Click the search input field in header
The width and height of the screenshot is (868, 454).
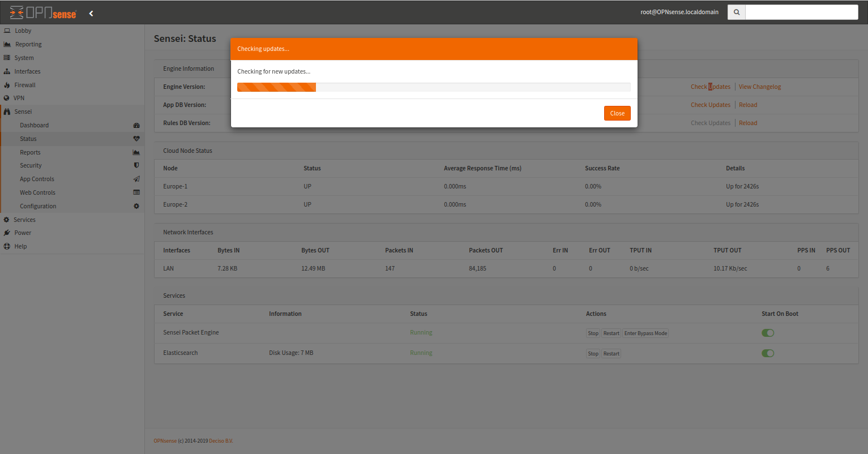coord(801,12)
